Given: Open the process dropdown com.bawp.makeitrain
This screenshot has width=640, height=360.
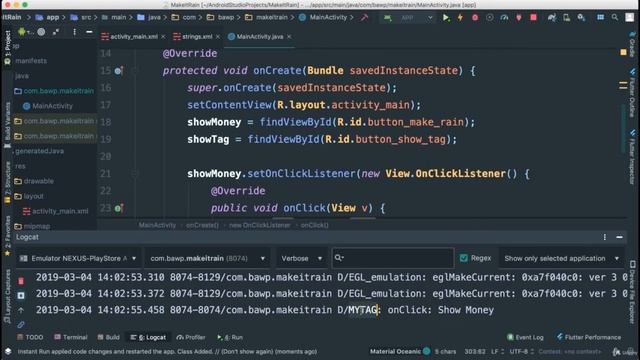Looking at the screenshot, I should coord(207,258).
